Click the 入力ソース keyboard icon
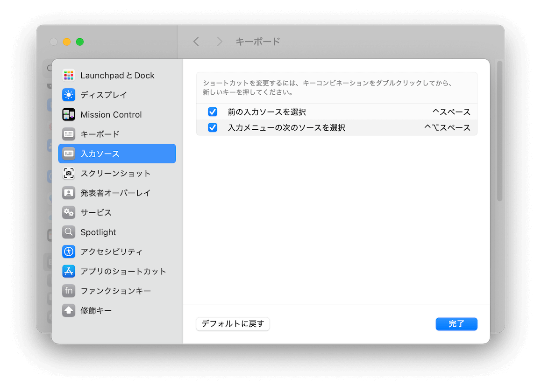The image size is (541, 392). (x=69, y=154)
